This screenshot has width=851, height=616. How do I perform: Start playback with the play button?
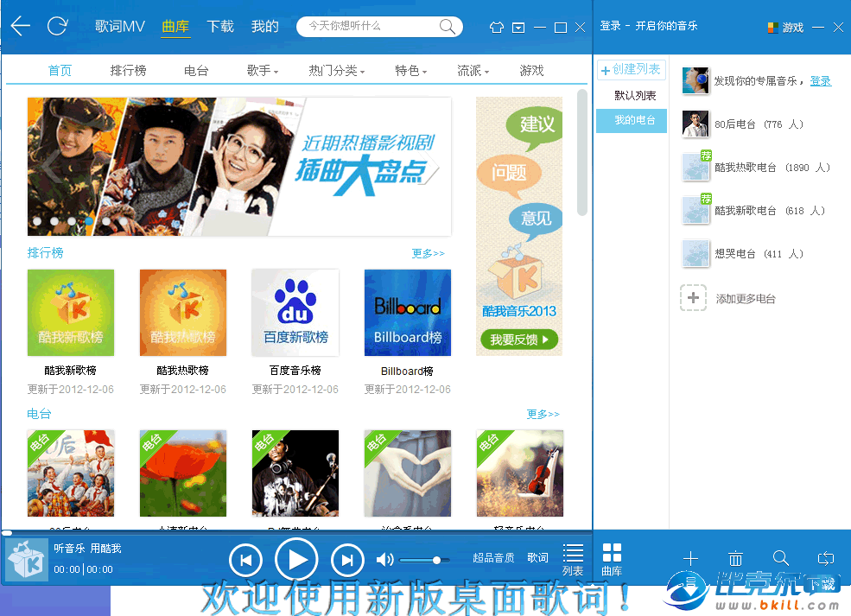[x=296, y=560]
